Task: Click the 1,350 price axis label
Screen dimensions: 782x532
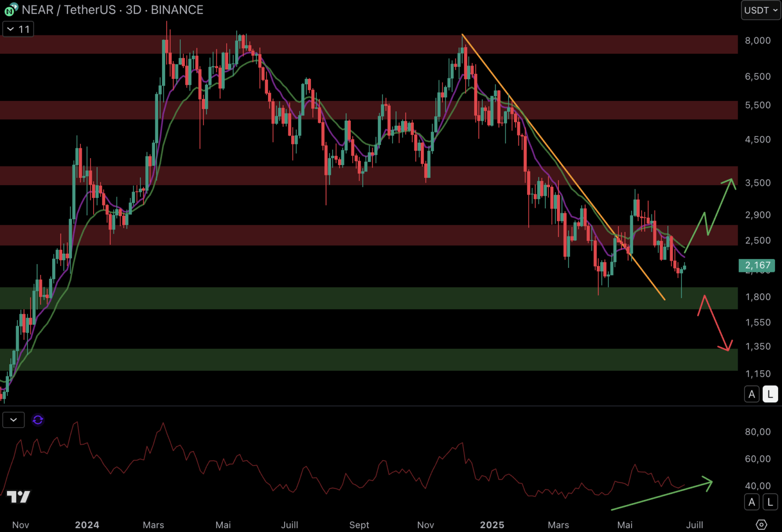Action: [x=758, y=346]
